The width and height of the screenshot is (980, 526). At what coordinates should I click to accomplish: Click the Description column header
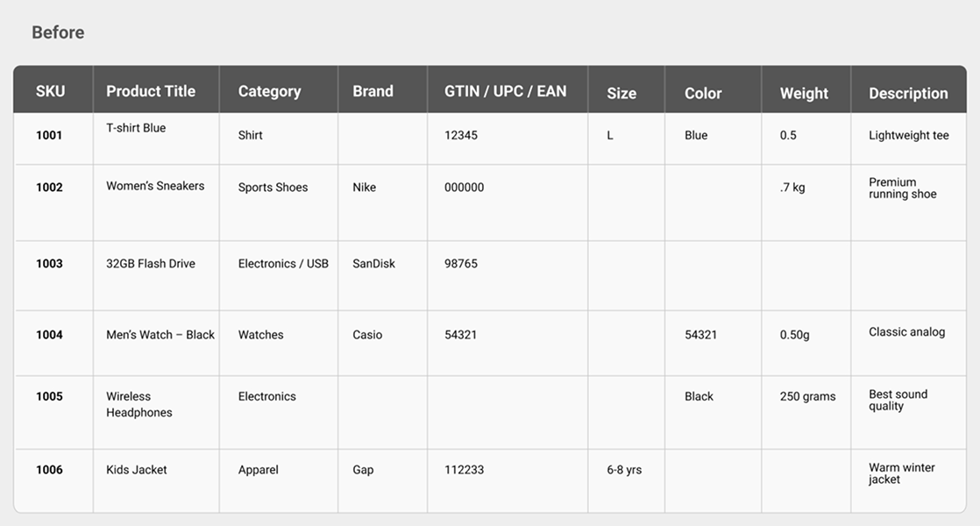[x=908, y=93]
